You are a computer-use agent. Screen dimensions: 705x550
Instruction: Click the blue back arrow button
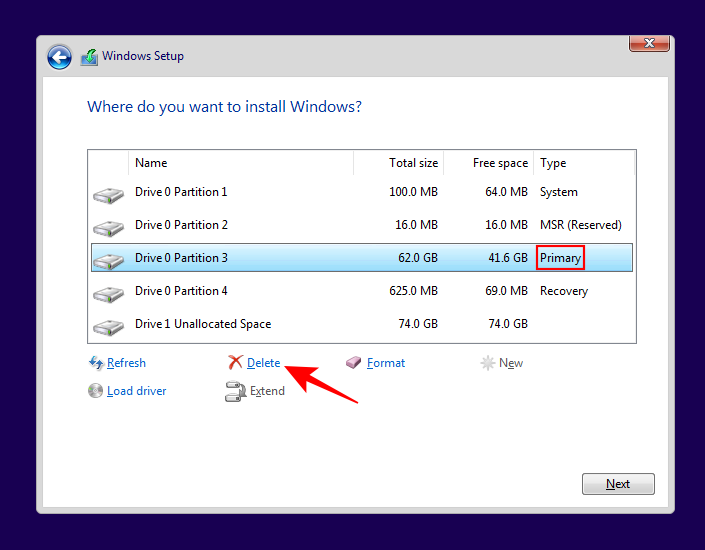[x=59, y=57]
